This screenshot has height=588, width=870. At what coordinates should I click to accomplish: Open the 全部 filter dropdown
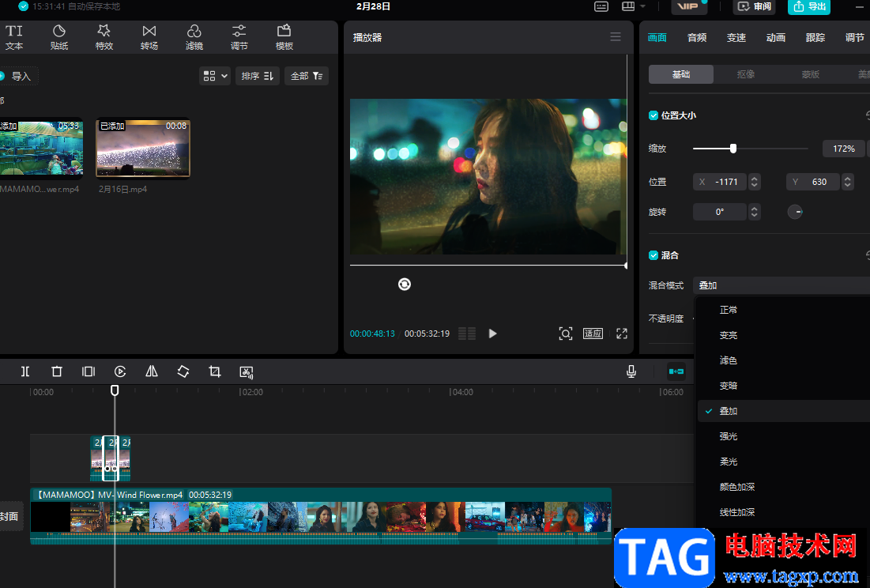(307, 76)
